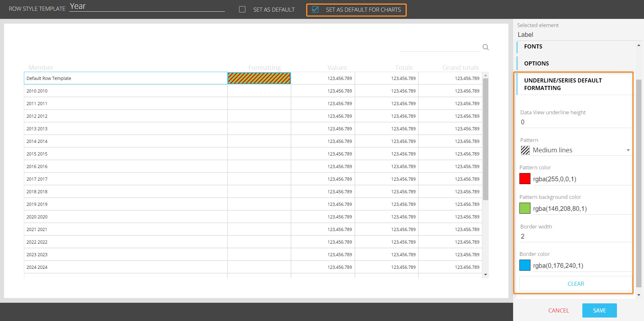Click the Cancel button

(558, 311)
